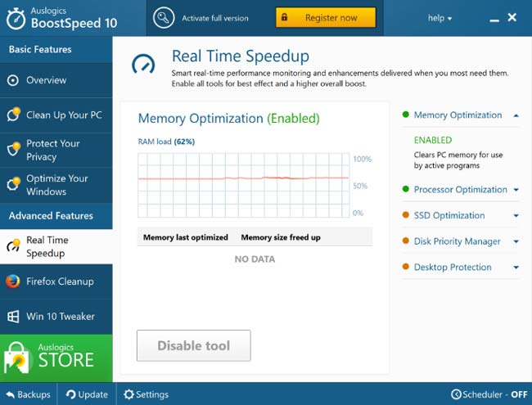Viewport: 532px width, 405px height.
Task: Click the Windows logo icon for Win 10 Tweaker
Action: (x=13, y=317)
